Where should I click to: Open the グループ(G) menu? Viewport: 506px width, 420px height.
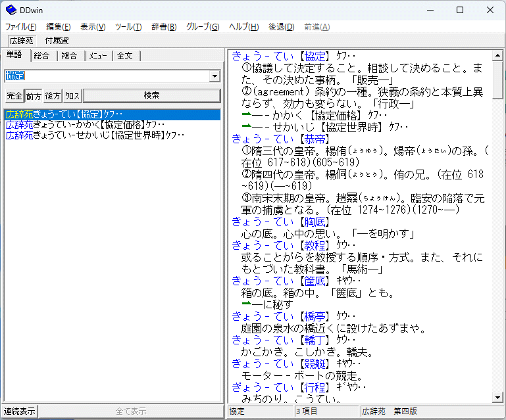point(203,27)
